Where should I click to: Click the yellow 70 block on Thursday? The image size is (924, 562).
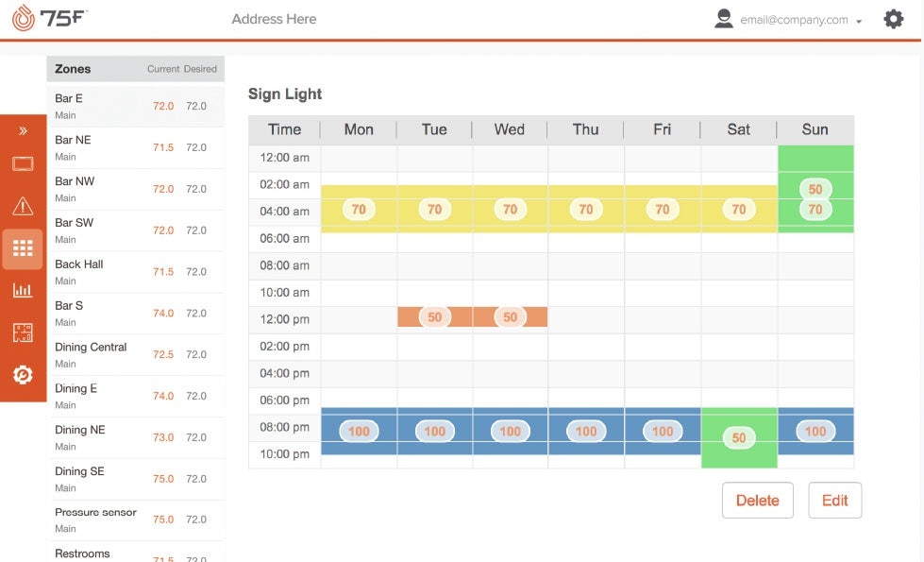coord(586,210)
